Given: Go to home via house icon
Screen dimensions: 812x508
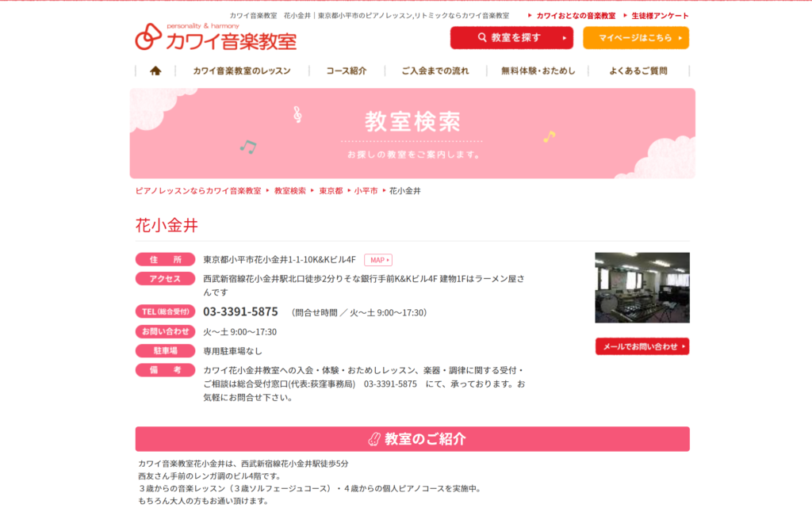Looking at the screenshot, I should (x=155, y=71).
